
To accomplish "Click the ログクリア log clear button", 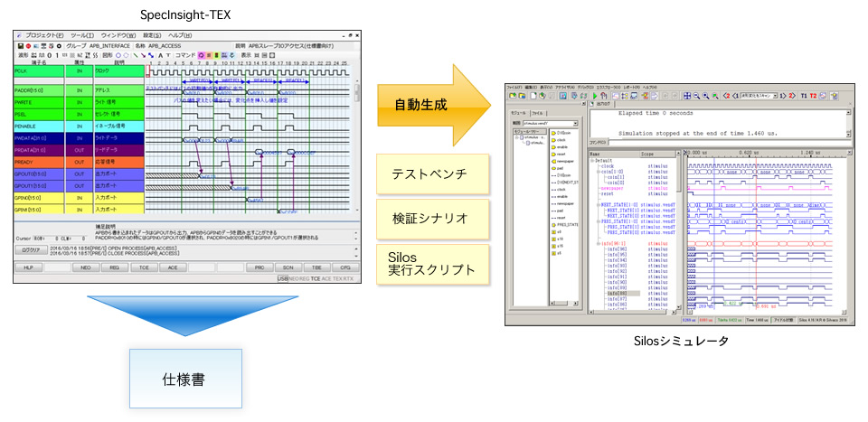I will click(30, 250).
